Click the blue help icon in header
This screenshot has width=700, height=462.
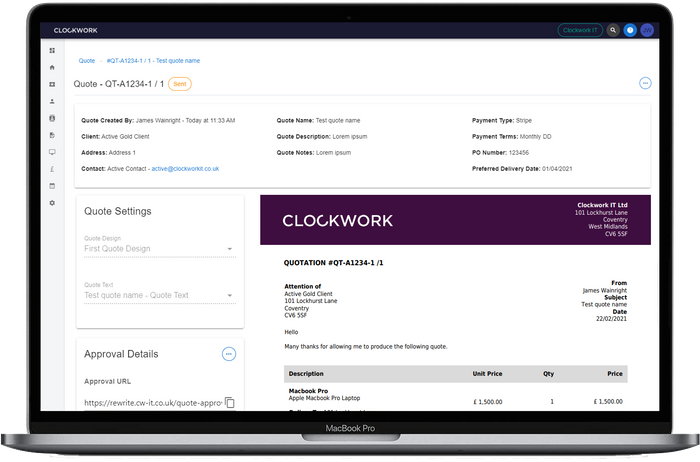coord(630,30)
